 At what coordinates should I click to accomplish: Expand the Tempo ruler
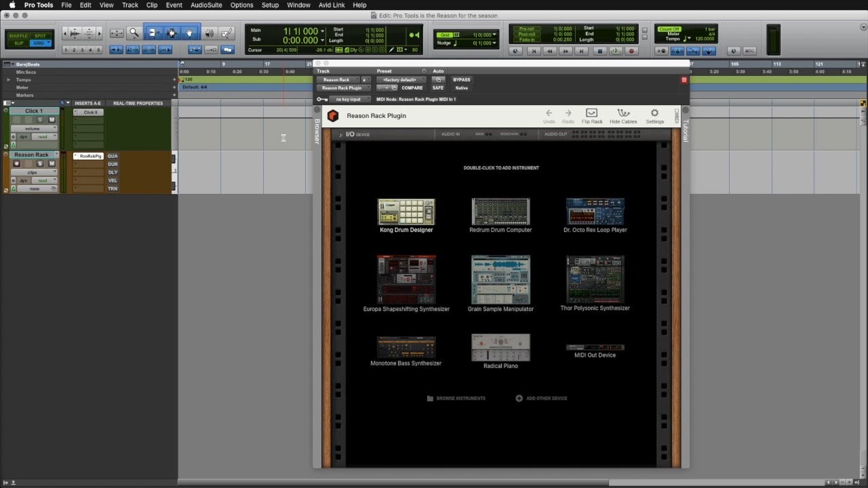[x=9, y=80]
